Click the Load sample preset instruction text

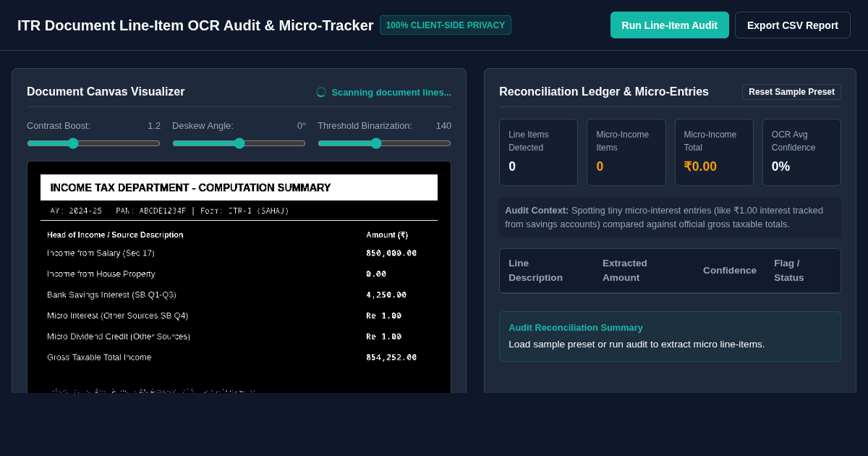pyautogui.click(x=637, y=345)
